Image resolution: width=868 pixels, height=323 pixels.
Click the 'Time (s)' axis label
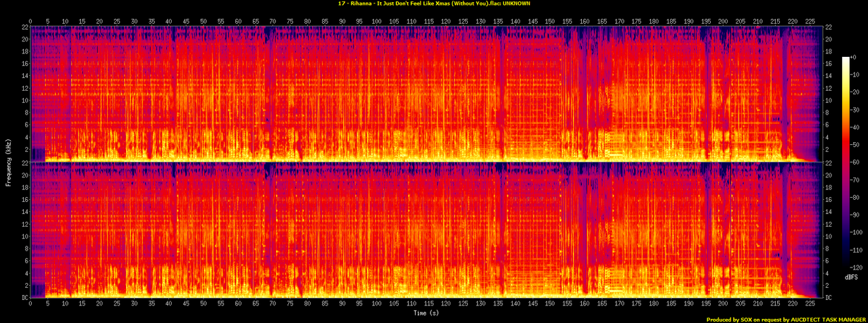pos(427,313)
